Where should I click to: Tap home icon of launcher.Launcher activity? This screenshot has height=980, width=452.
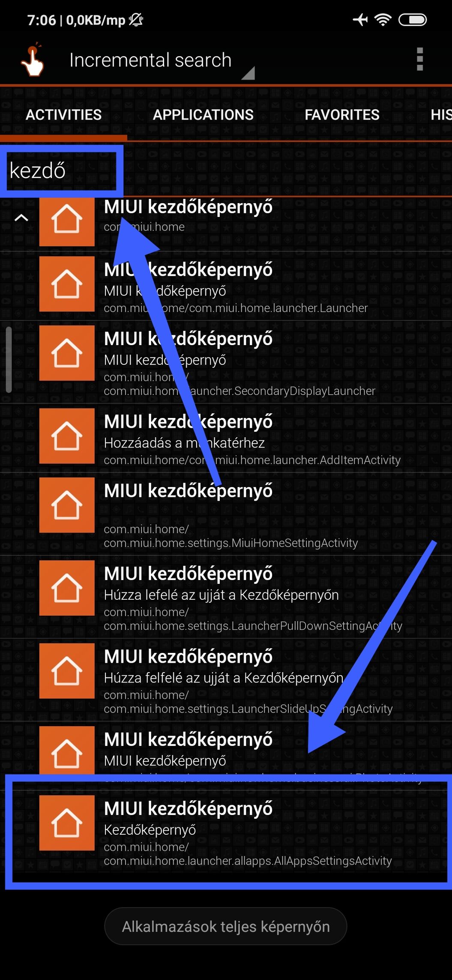click(x=67, y=284)
